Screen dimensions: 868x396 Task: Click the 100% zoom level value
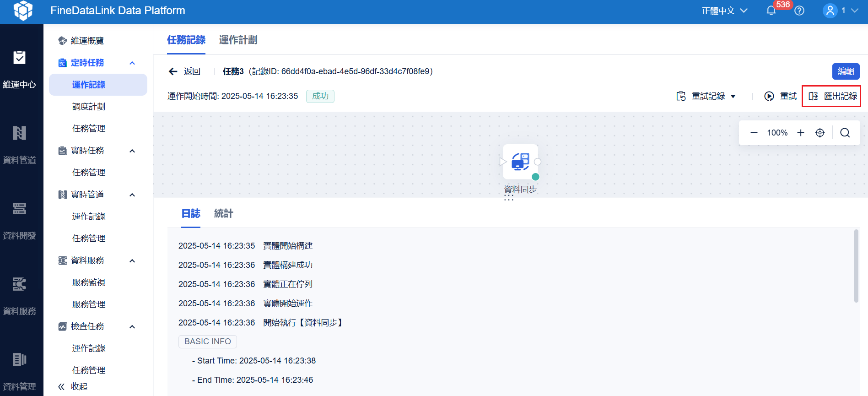[777, 133]
